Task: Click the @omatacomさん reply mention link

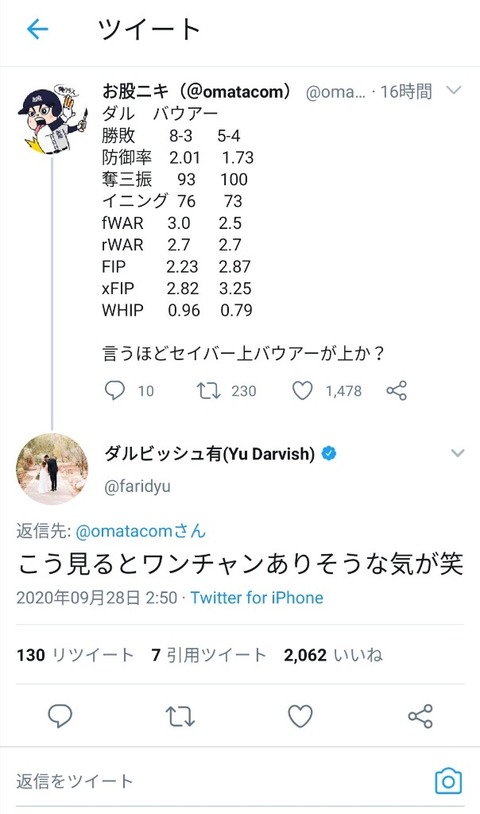Action: [141, 531]
